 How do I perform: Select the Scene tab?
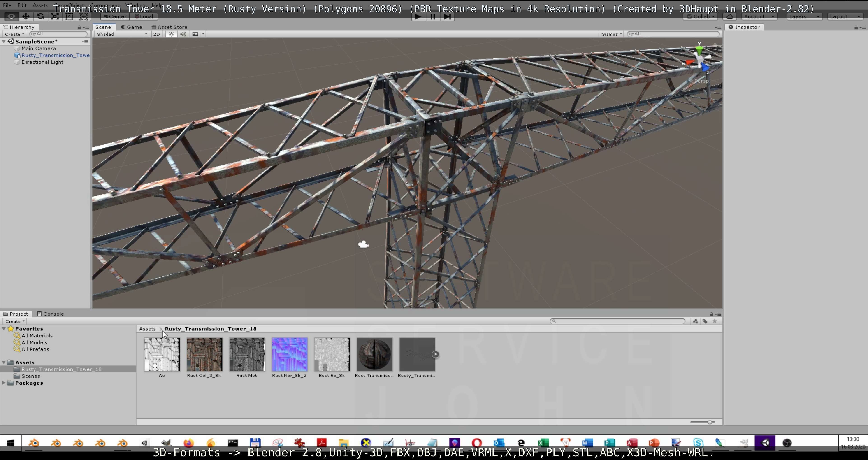click(x=103, y=27)
